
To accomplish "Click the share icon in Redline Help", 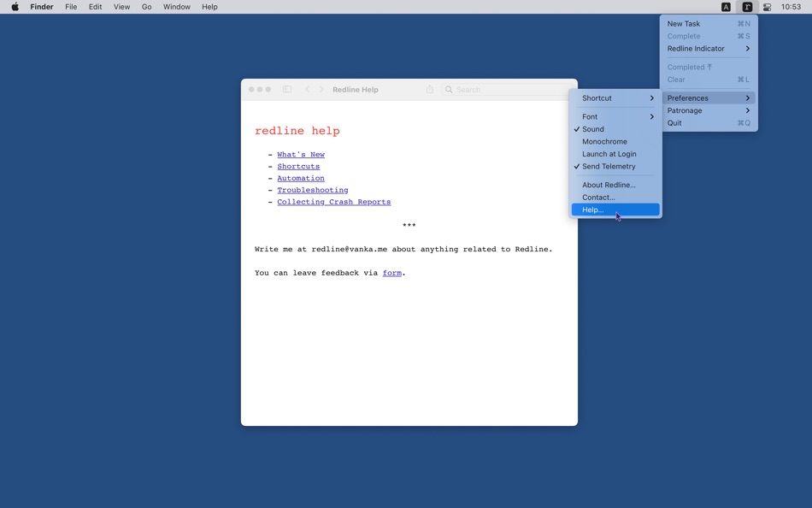I will (x=429, y=89).
